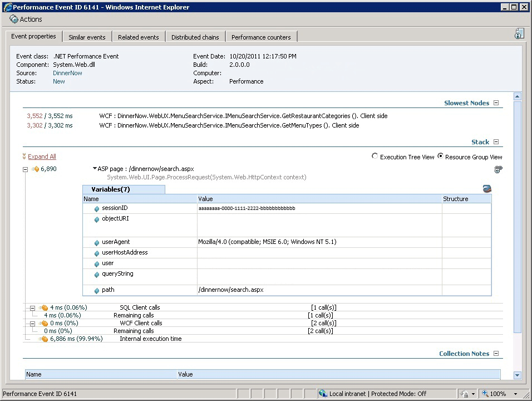Collapse the SQL Client calls tree node

pyautogui.click(x=33, y=309)
